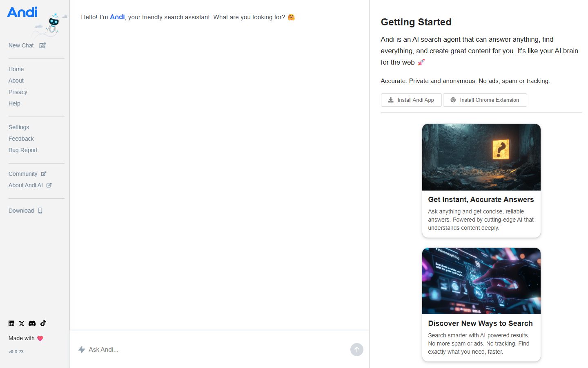Open the Community link
This screenshot has width=588, height=368.
click(x=23, y=174)
